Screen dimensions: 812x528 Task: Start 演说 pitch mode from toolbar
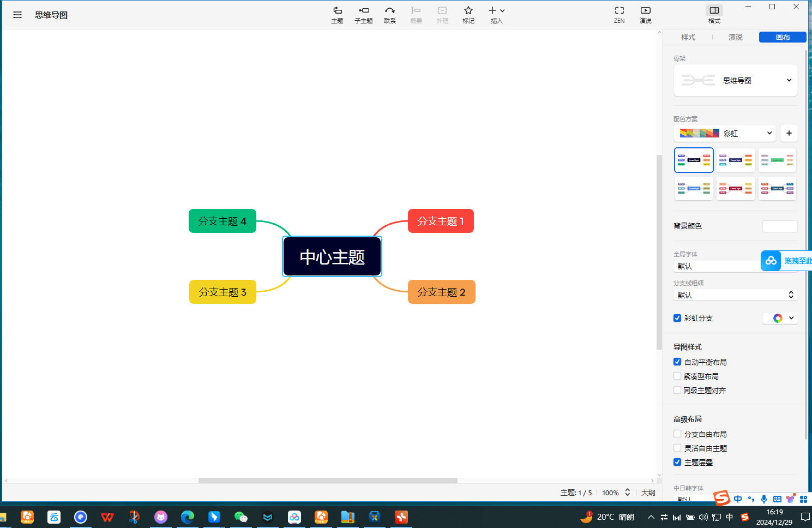point(646,15)
